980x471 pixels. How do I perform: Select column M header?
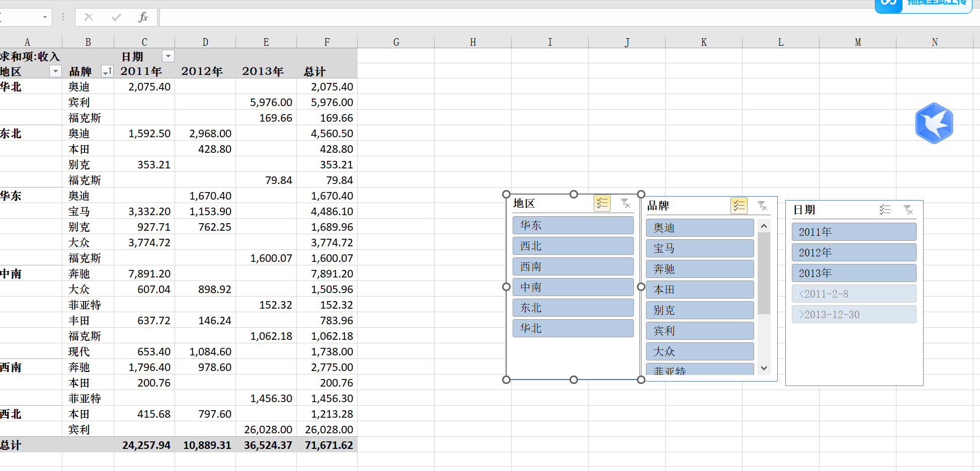(858, 42)
